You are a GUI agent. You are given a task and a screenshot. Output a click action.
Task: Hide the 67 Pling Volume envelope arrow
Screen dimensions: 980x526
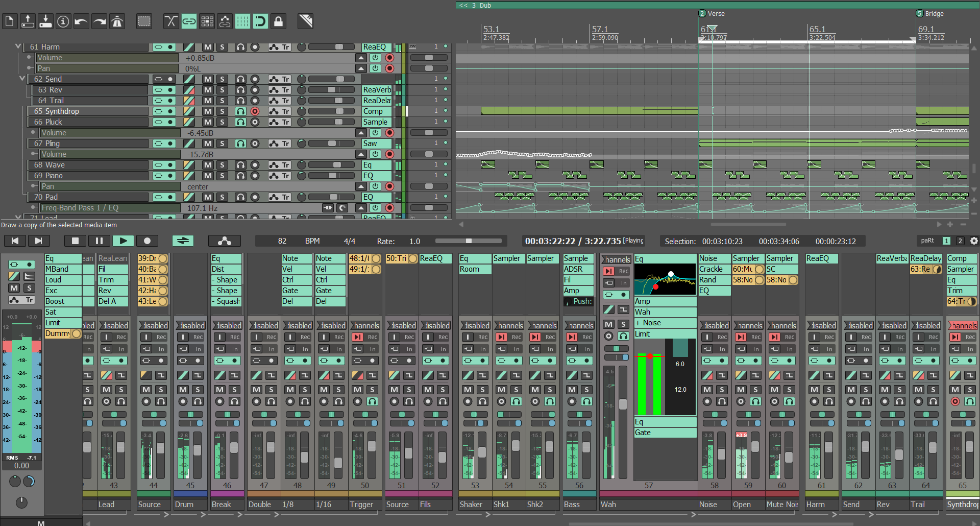click(361, 154)
